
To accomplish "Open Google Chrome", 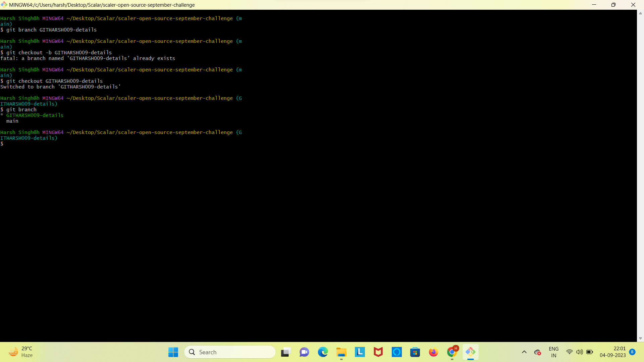I will click(x=452, y=352).
